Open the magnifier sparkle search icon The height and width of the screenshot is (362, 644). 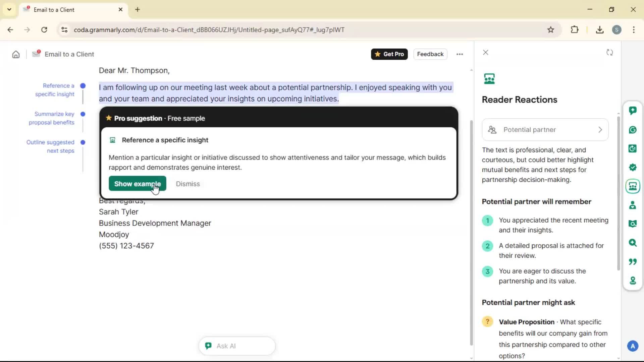point(633,243)
